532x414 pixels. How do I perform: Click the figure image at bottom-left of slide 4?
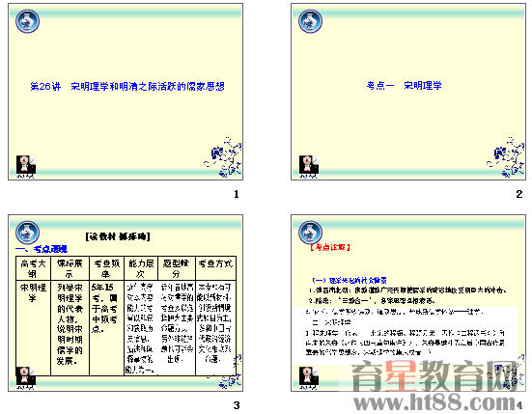(x=308, y=377)
